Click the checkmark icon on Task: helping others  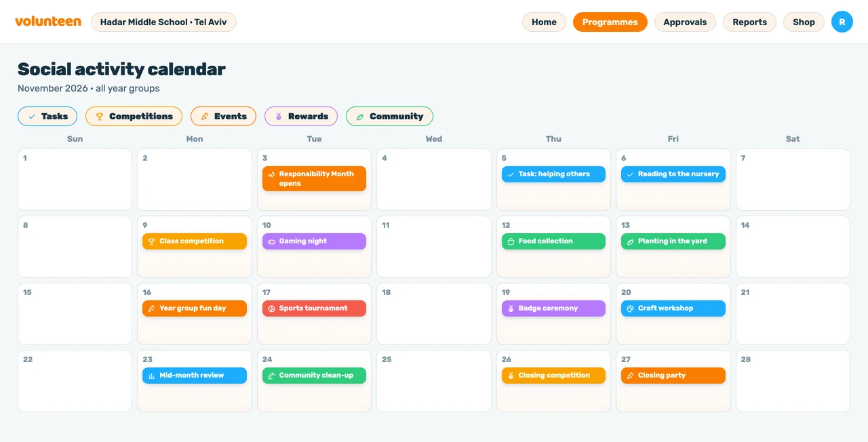(x=511, y=174)
